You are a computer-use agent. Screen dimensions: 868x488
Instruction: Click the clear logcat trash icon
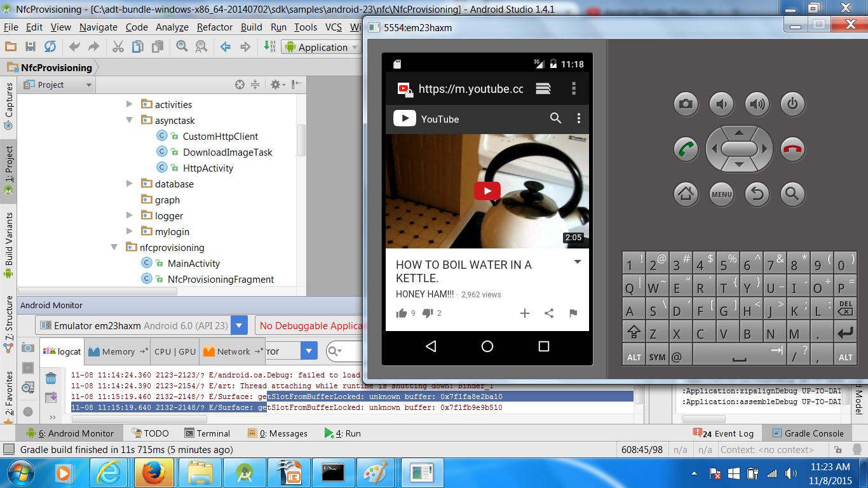click(51, 379)
